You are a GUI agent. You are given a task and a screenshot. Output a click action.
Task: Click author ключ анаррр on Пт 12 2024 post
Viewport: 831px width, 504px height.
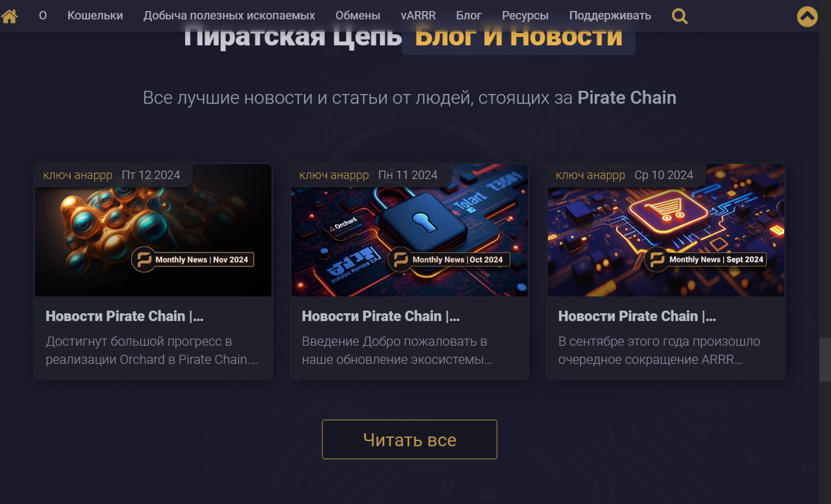[x=78, y=175]
